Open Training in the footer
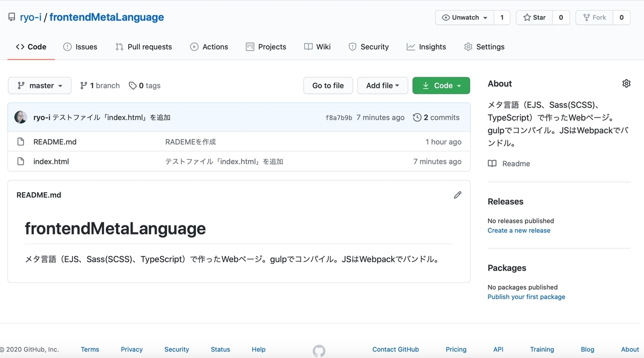 pyautogui.click(x=542, y=349)
